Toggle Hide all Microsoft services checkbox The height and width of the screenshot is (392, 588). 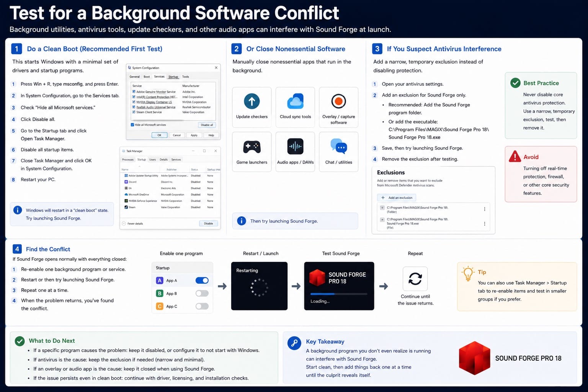pyautogui.click(x=132, y=125)
